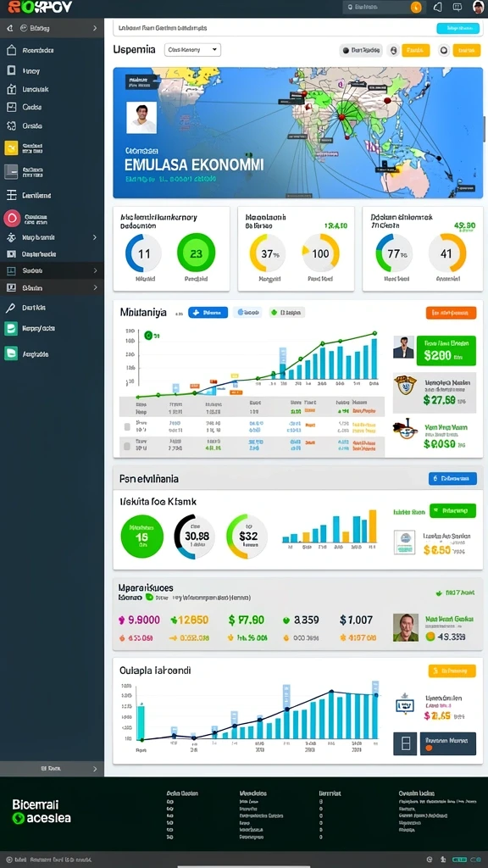Open the highlighted sidebar menu item with chevron
This screenshot has height=868, width=488.
click(x=52, y=270)
